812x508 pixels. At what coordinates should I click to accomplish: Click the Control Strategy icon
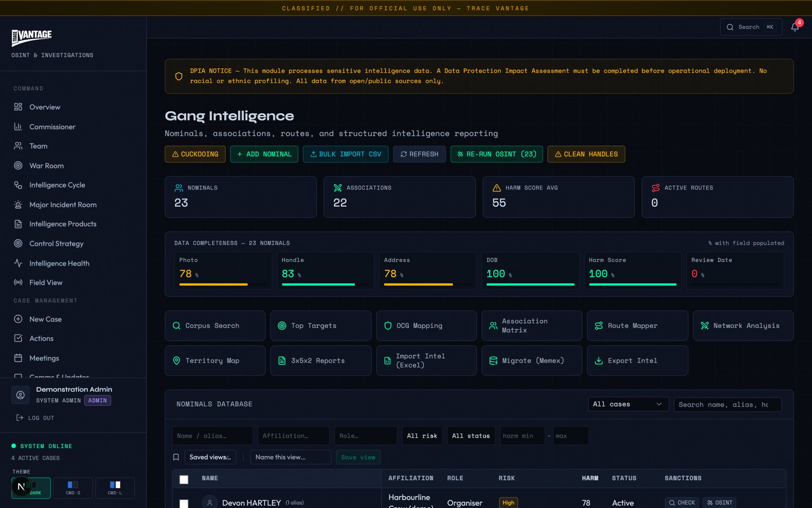click(18, 243)
